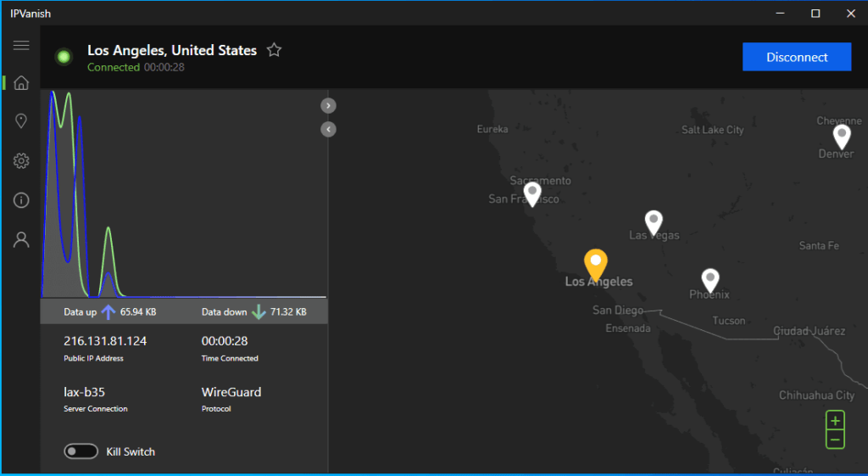The width and height of the screenshot is (868, 476).
Task: Click Chihuahua City map label
Action: click(816, 395)
